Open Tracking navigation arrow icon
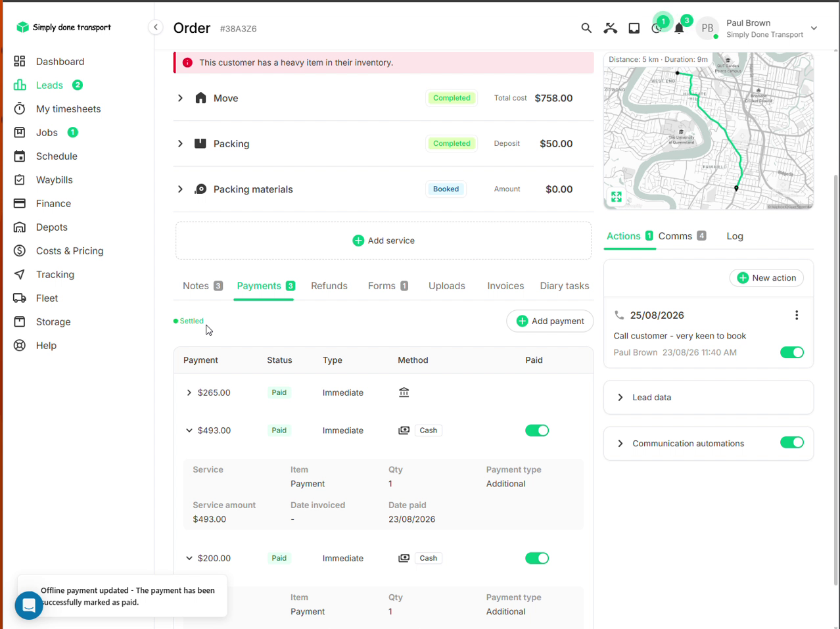Screen dimensions: 840x629 click(20, 274)
